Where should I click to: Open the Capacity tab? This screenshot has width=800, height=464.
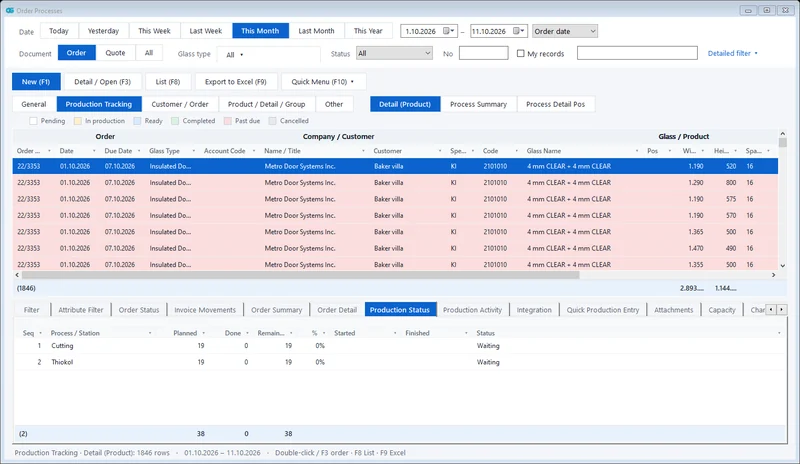click(722, 310)
